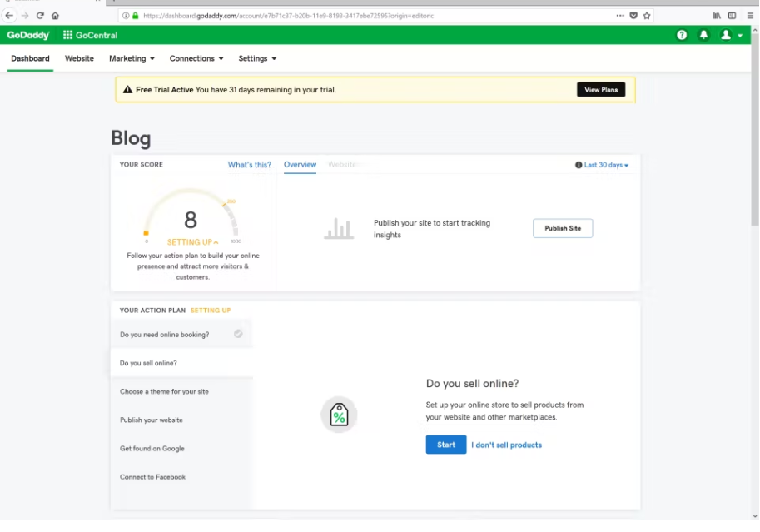
Task: Click the browser forward arrow
Action: pos(25,16)
